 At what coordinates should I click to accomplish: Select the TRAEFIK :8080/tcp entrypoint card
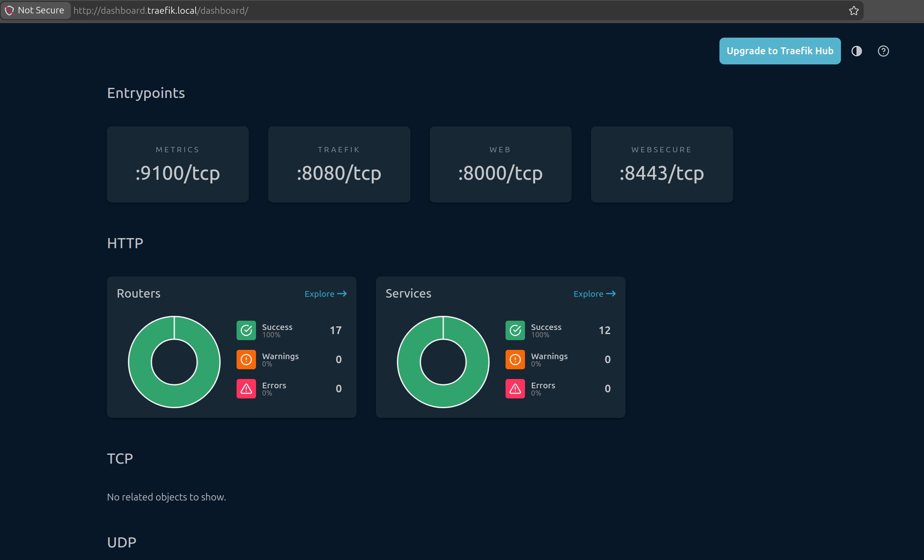pos(339,164)
